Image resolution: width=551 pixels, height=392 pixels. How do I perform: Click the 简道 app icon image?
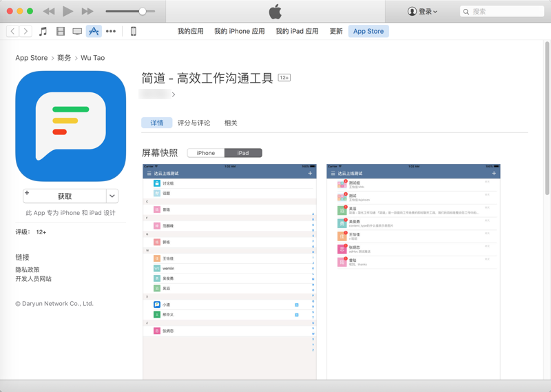(71, 126)
